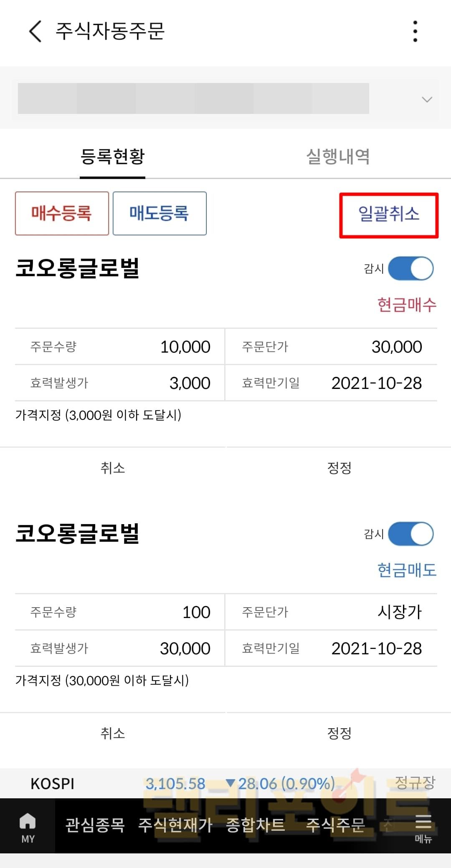Toggle 감시 switch for the 현금매수 order

click(410, 268)
